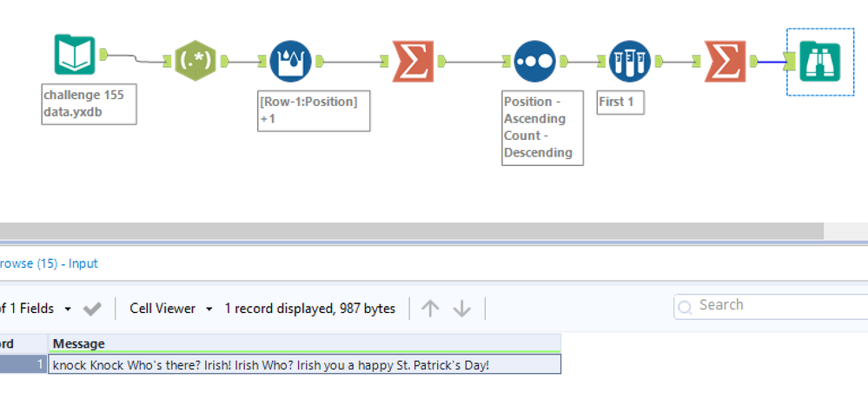Click the RegEx tool icon
Screen dimensions: 868x419
[195, 61]
